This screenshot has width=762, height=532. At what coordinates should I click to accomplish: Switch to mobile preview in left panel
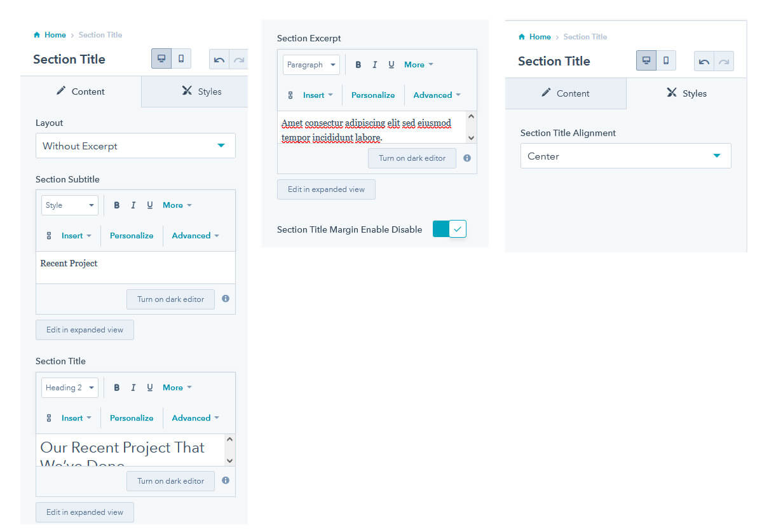[x=181, y=59]
